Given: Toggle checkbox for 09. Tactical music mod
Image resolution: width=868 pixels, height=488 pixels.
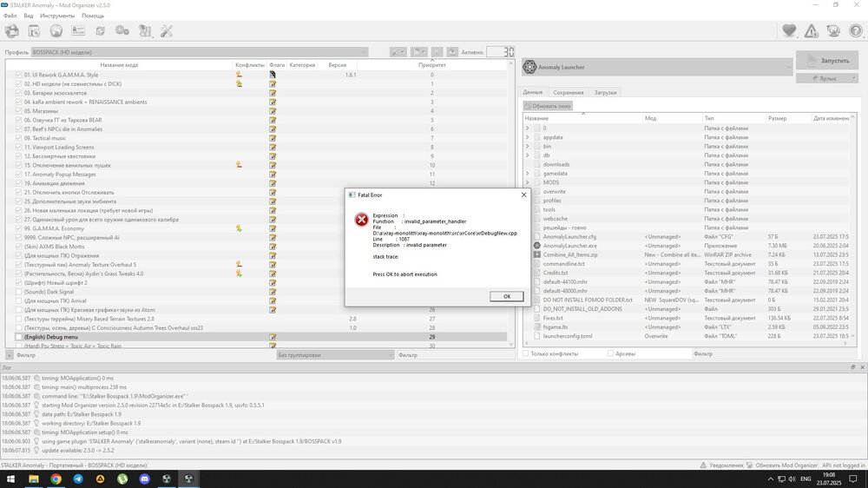Looking at the screenshot, I should click(18, 138).
